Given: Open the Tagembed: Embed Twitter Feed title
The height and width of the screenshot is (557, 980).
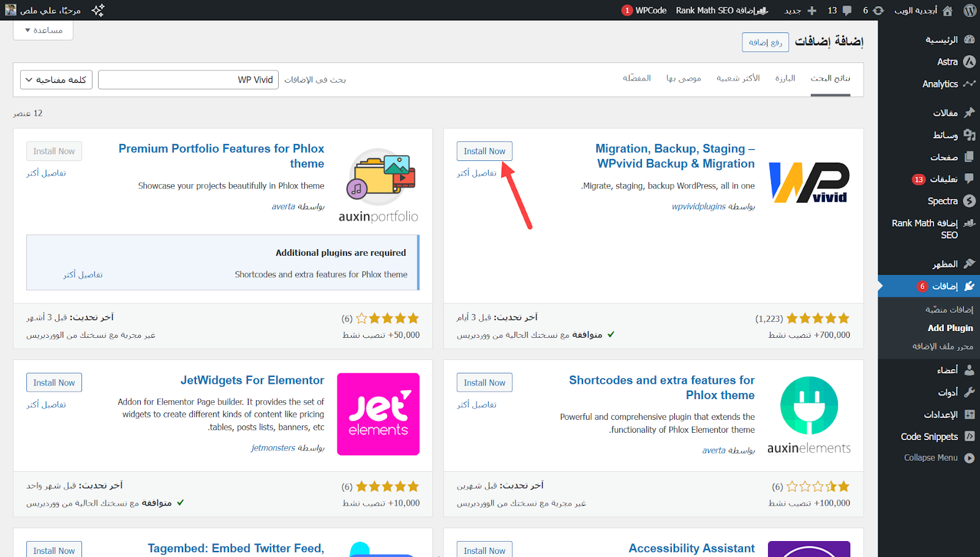Looking at the screenshot, I should click(236, 548).
